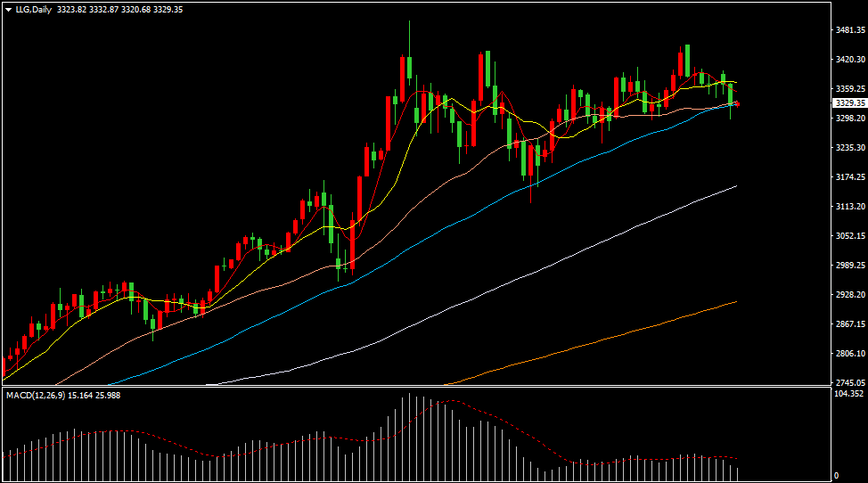
Task: Click the 2928.20 price axis label
Action: [850, 295]
